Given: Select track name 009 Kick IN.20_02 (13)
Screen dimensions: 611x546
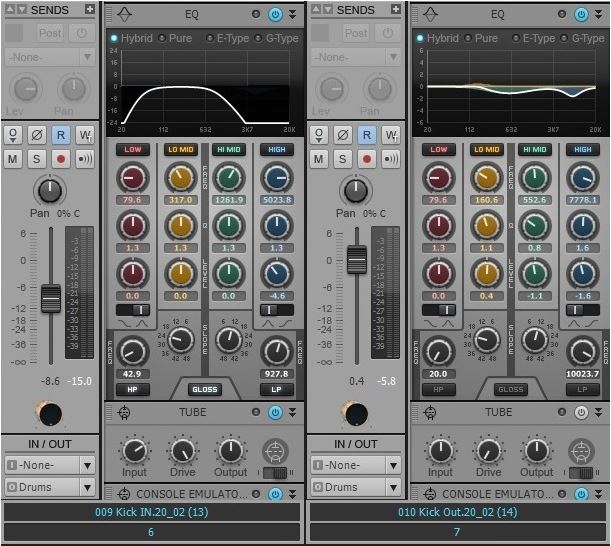Looking at the screenshot, I should click(152, 512).
